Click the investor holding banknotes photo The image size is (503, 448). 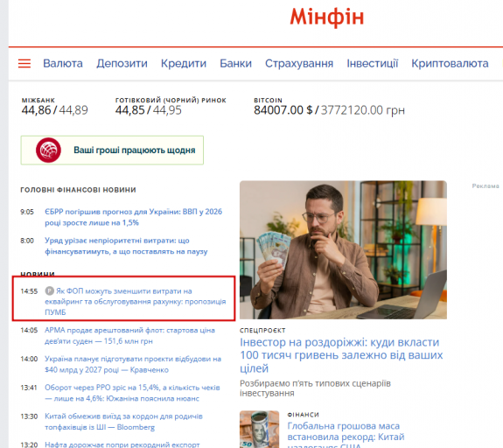[x=343, y=249]
